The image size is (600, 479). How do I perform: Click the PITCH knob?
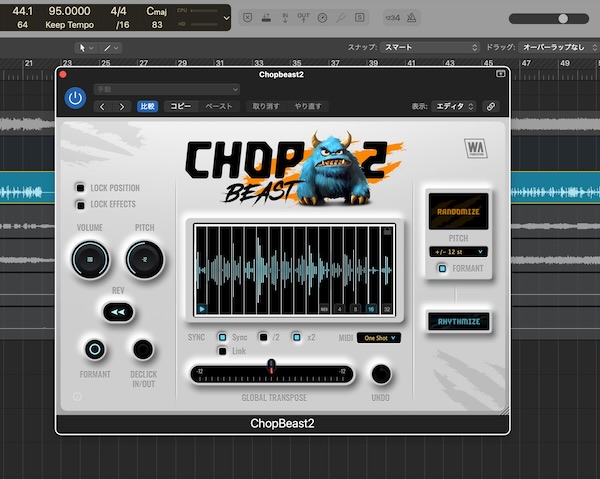point(144,259)
